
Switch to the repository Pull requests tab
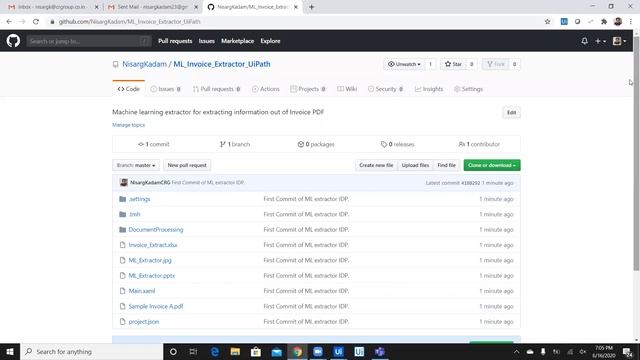[216, 89]
